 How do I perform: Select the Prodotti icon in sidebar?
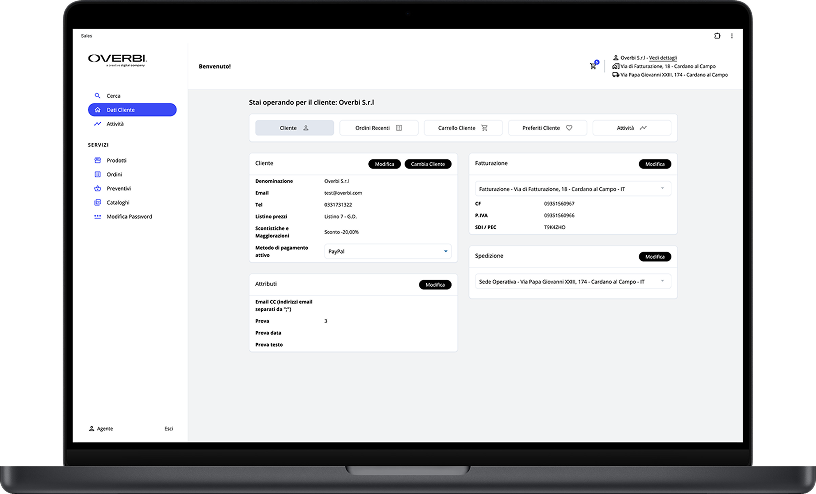click(x=97, y=160)
